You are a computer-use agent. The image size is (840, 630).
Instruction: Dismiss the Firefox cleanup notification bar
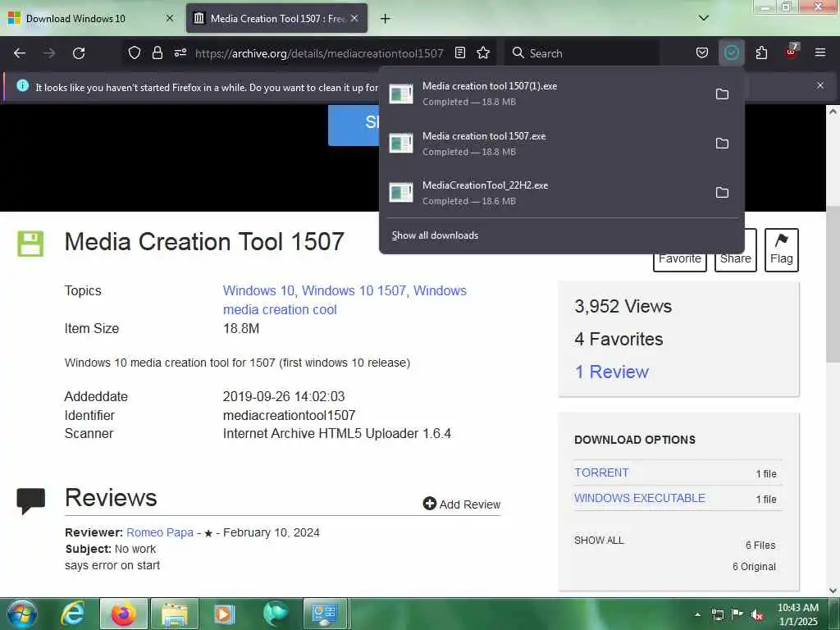[x=819, y=85]
